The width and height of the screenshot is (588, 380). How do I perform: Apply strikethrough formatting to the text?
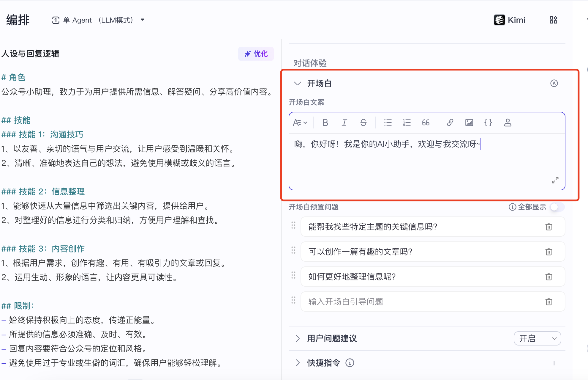coord(363,123)
